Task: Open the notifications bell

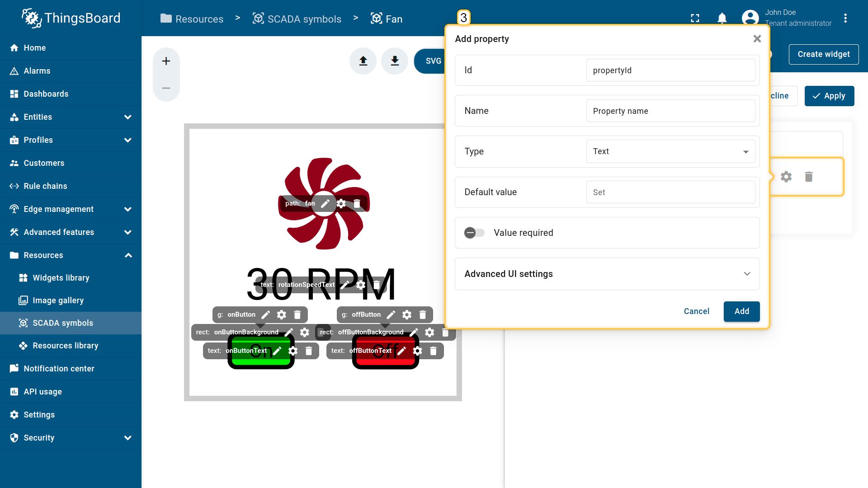Action: click(x=722, y=18)
